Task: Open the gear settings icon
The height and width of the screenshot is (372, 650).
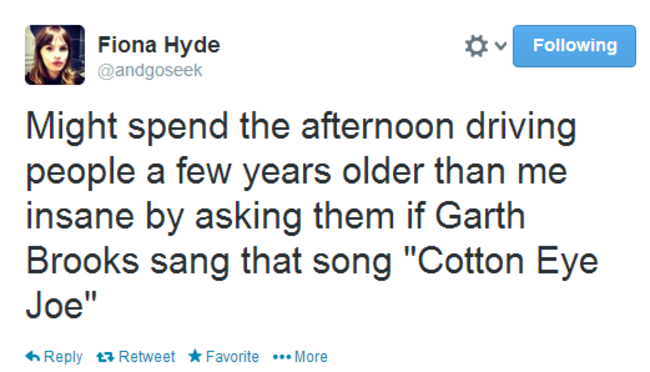Action: click(x=476, y=46)
